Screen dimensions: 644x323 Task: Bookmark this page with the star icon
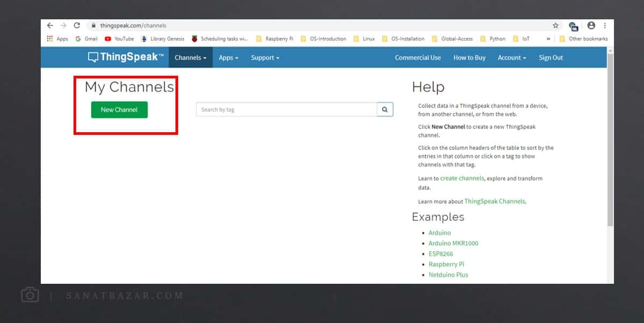(555, 25)
